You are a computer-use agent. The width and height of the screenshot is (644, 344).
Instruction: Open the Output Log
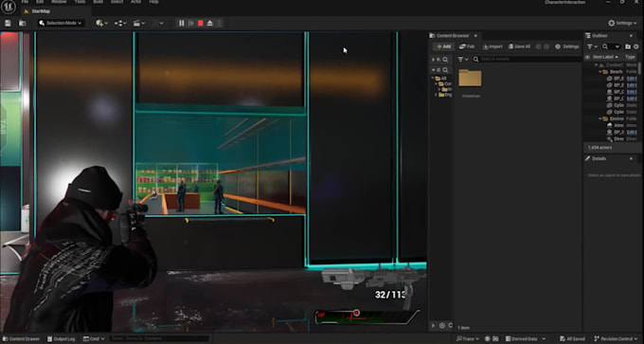coord(61,339)
